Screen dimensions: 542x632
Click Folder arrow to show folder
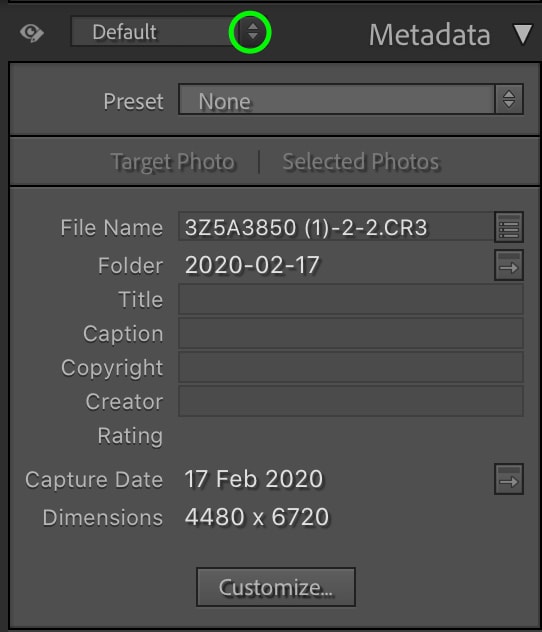click(x=509, y=265)
